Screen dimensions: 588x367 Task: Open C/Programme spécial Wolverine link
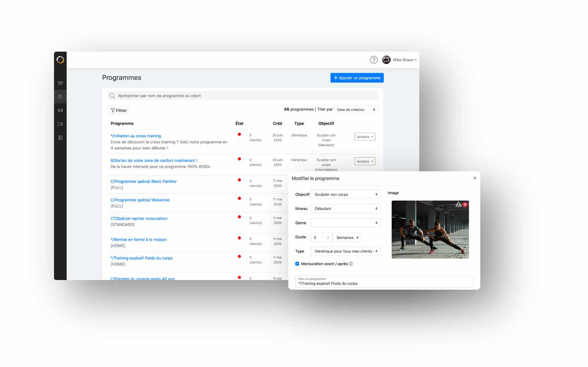point(140,200)
